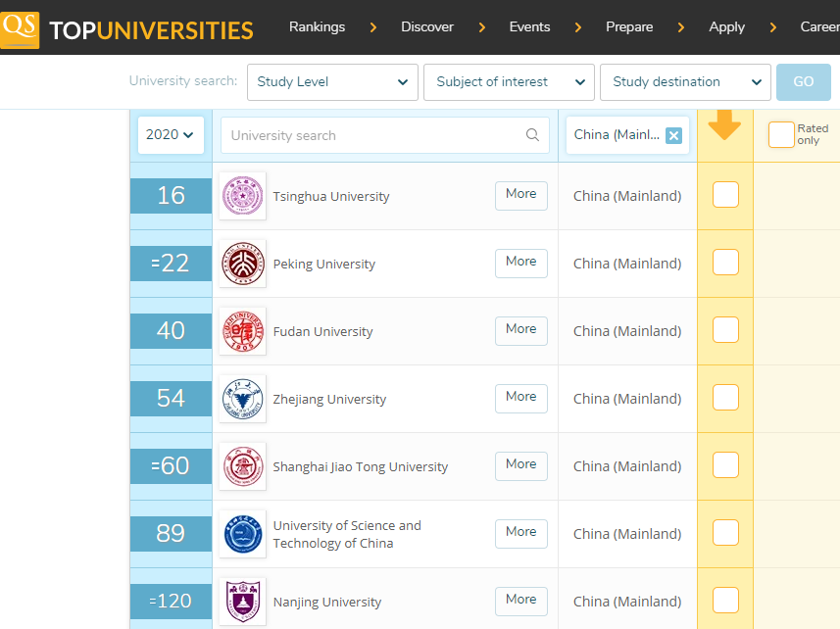Click the GO button
The image size is (840, 629).
[803, 82]
